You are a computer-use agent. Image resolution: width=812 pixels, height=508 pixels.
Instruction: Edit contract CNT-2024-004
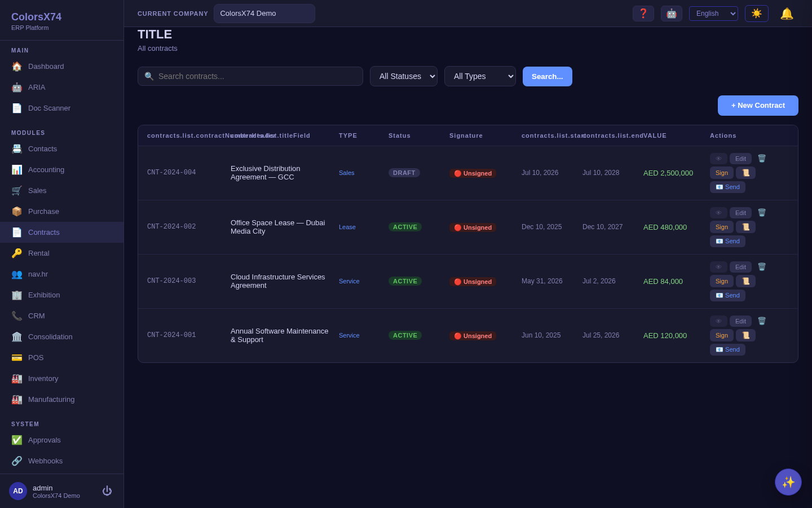pyautogui.click(x=740, y=159)
